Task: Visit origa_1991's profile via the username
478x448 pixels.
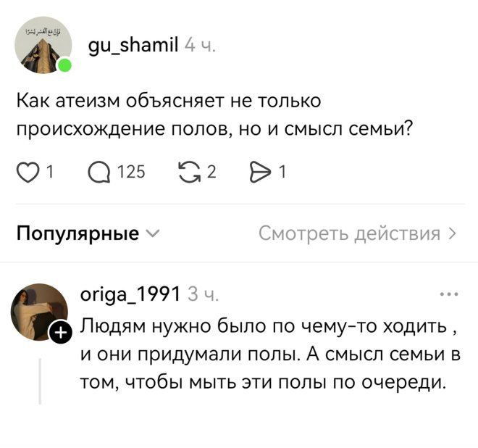Action: [130, 294]
